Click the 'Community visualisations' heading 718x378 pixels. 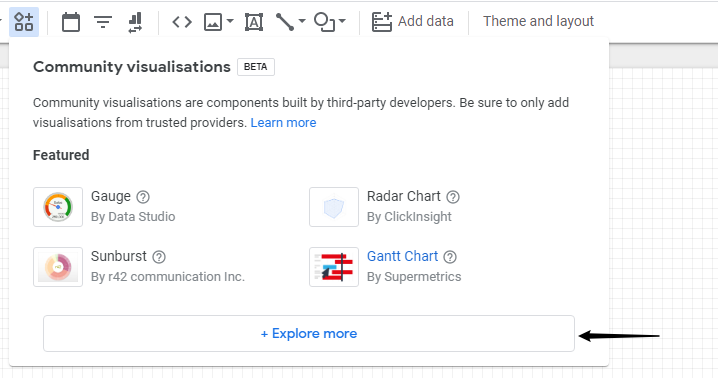pos(131,67)
